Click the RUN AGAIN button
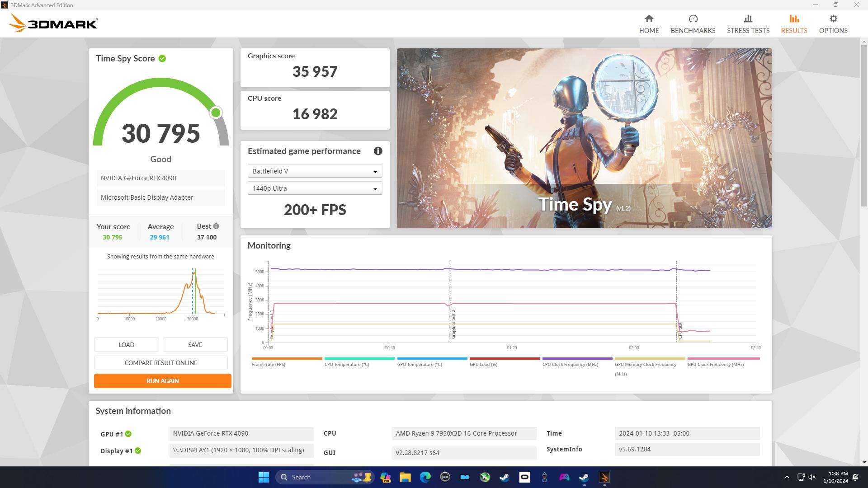Screen dimensions: 868x488 [162, 380]
